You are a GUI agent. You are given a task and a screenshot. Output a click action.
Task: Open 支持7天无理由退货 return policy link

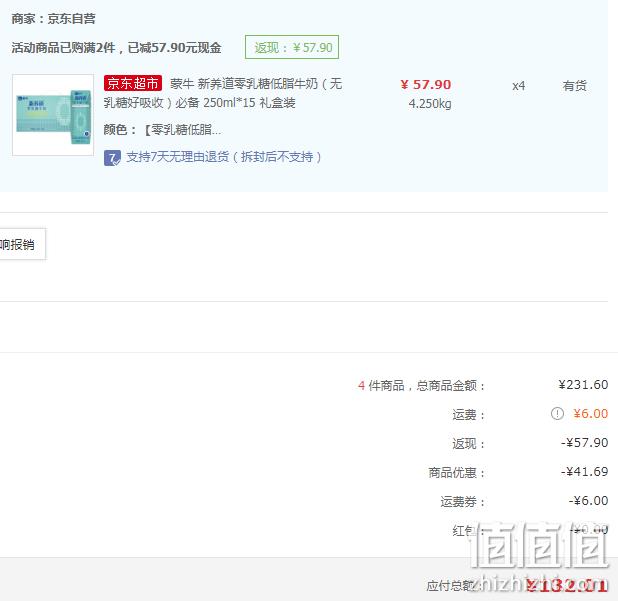[x=223, y=157]
